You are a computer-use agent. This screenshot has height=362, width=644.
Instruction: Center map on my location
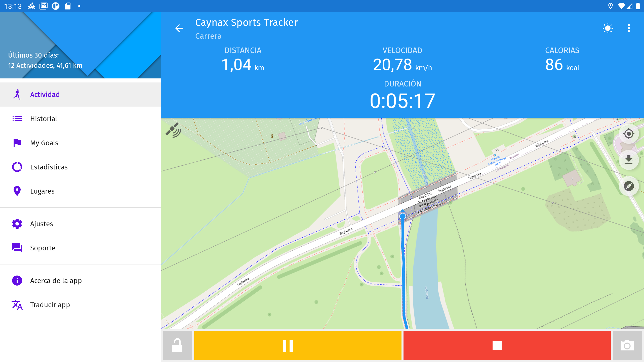(x=629, y=134)
